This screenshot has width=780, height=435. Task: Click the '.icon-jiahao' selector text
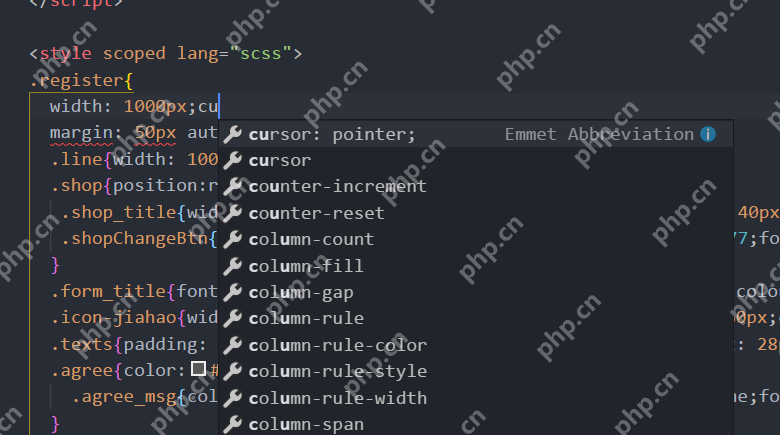click(113, 317)
